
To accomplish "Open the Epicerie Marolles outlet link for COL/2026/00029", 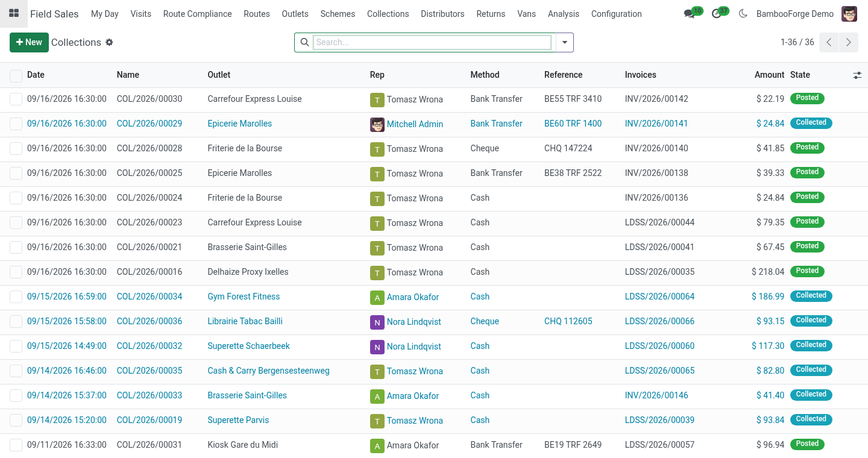I will tap(239, 124).
